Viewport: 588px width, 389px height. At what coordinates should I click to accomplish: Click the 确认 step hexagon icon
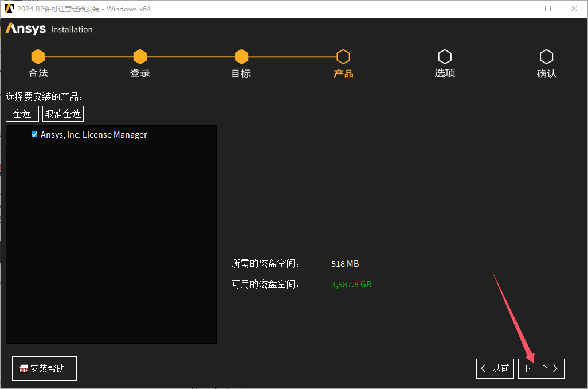[546, 56]
